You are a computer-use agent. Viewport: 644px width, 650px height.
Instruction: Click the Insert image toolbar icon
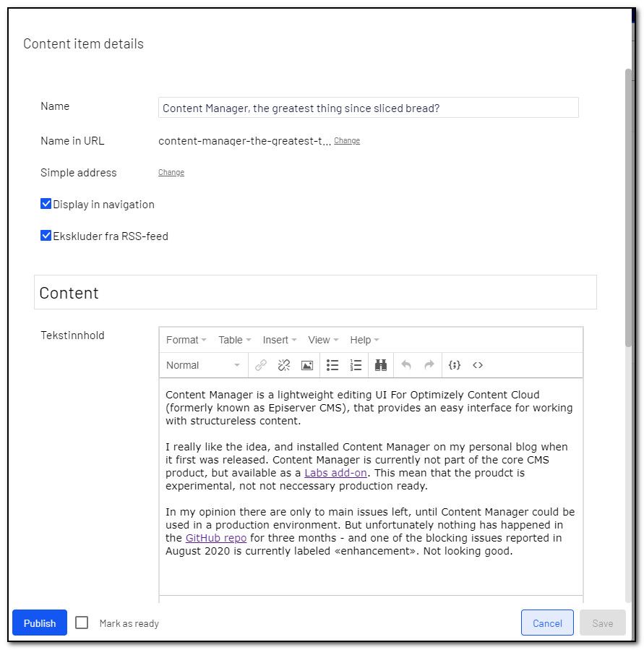coord(307,365)
